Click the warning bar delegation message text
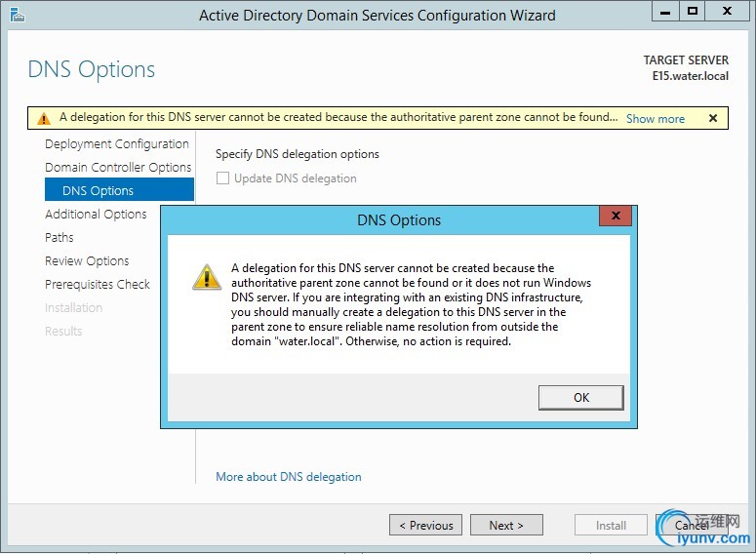756x554 pixels. [x=338, y=117]
